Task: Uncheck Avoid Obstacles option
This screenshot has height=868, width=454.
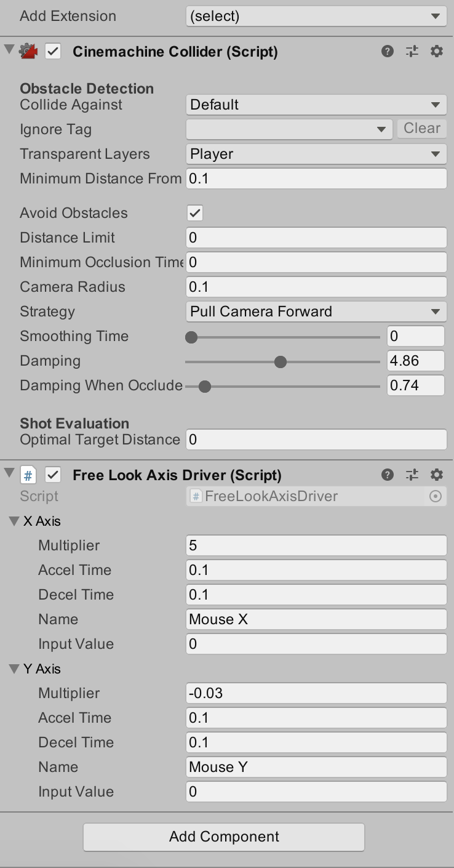Action: click(195, 213)
